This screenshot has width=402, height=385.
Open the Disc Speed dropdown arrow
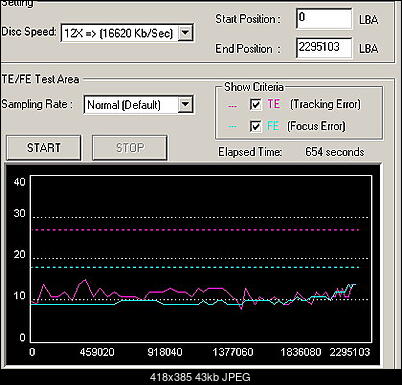pos(185,33)
